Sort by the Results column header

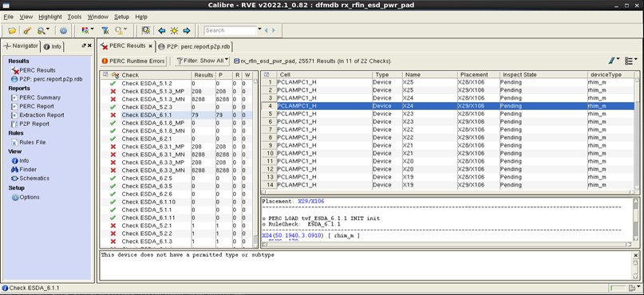click(203, 75)
